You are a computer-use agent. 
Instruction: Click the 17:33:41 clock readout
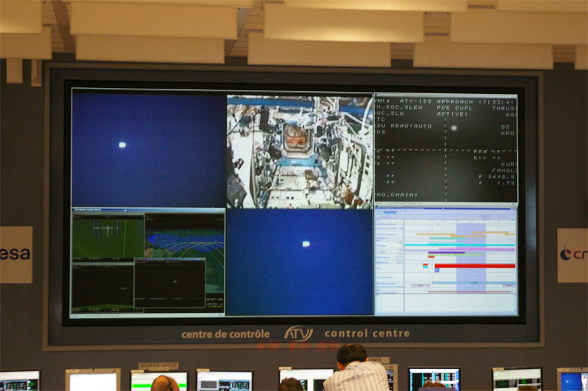[495, 102]
